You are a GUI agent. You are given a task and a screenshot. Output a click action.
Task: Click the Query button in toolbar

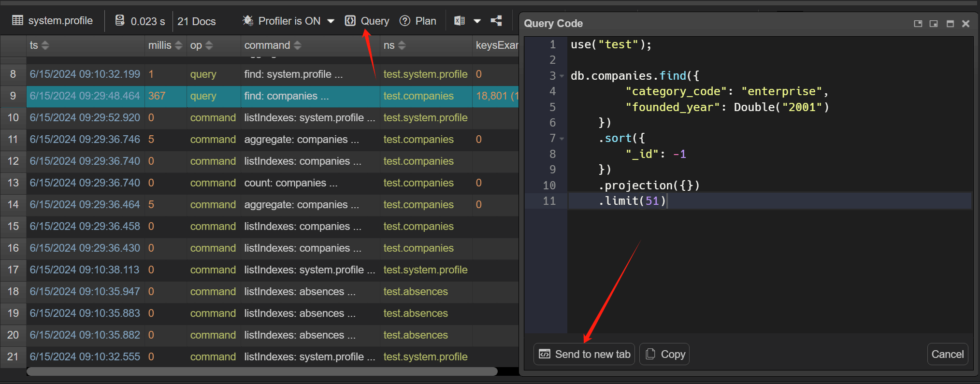tap(367, 21)
